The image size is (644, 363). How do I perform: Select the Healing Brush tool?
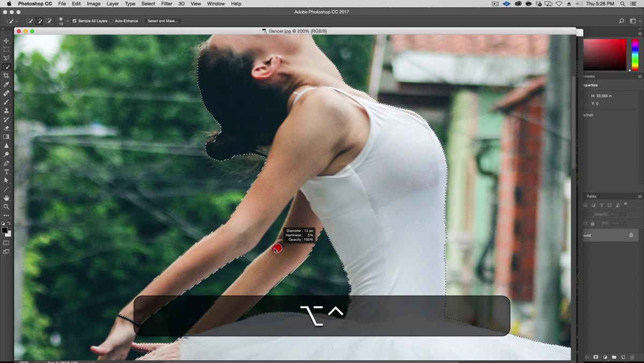click(6, 93)
